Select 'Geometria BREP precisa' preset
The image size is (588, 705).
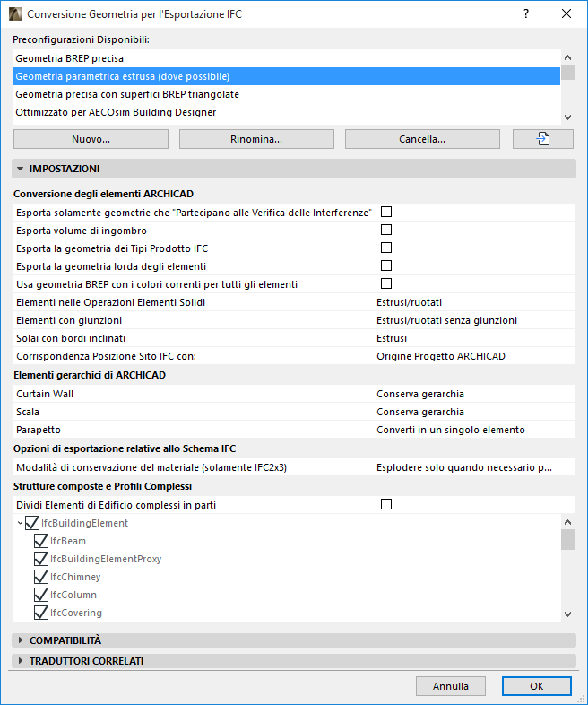pos(287,58)
